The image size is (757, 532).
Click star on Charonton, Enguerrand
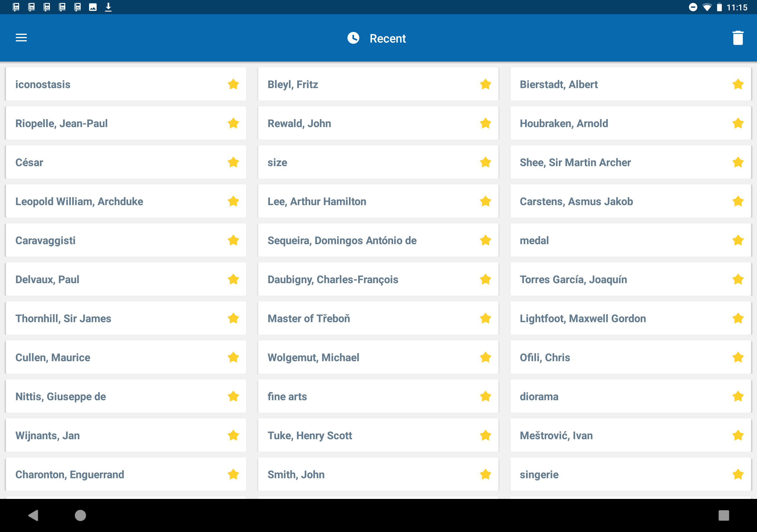233,474
